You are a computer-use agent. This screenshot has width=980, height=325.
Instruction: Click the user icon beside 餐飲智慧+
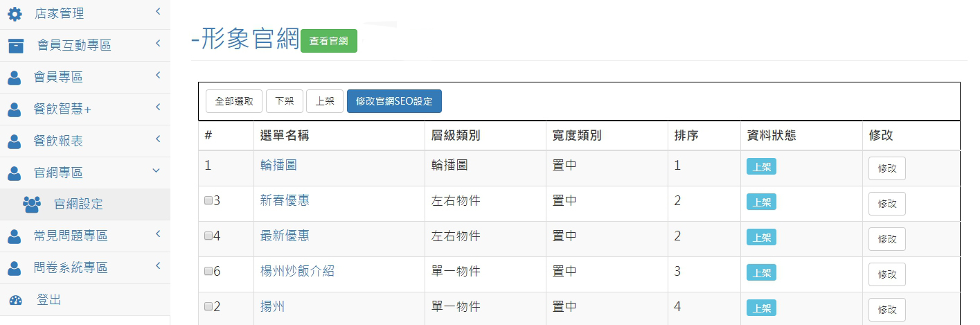pyautogui.click(x=15, y=109)
